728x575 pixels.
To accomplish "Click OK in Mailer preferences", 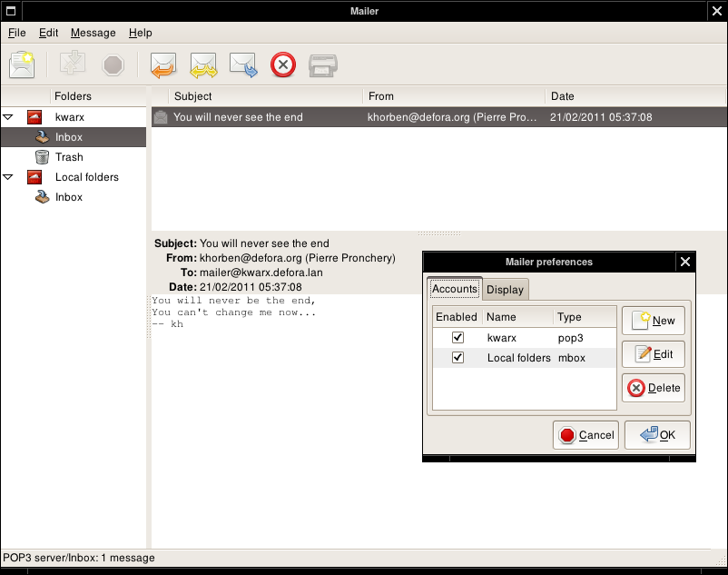I will pyautogui.click(x=657, y=435).
